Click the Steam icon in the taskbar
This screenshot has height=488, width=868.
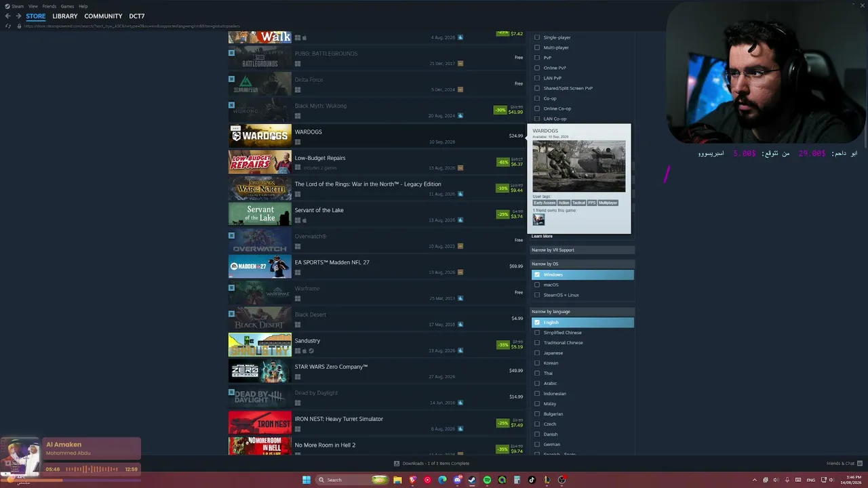pyautogui.click(x=472, y=480)
